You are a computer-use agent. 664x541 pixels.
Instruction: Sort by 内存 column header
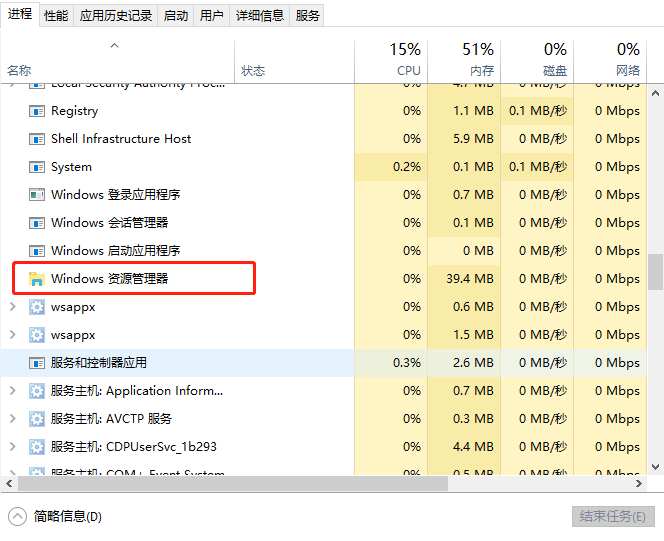point(464,62)
